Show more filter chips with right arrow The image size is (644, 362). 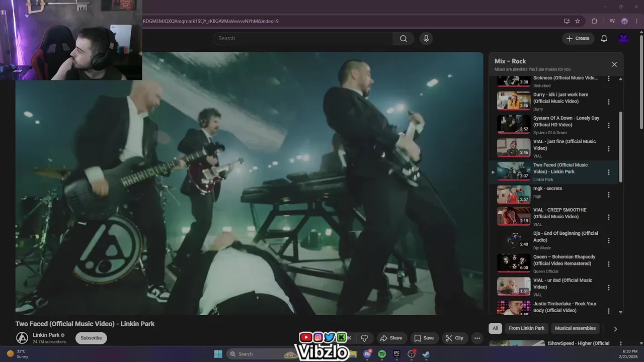615,329
